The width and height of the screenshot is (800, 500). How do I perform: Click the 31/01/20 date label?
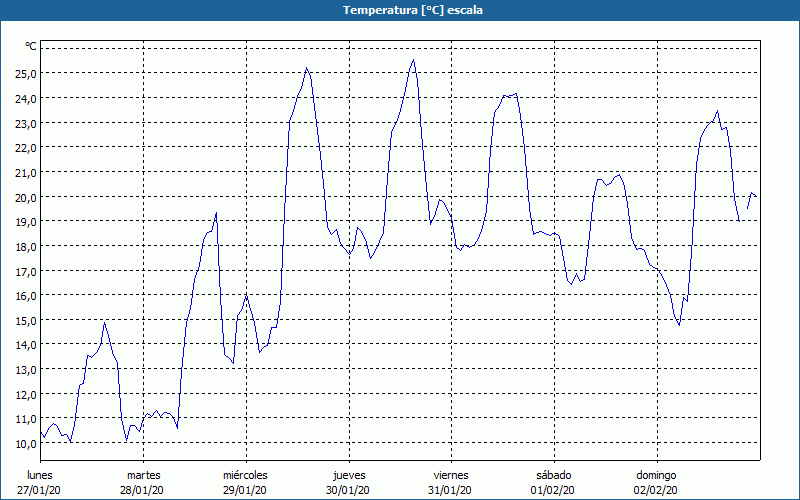[x=450, y=490]
